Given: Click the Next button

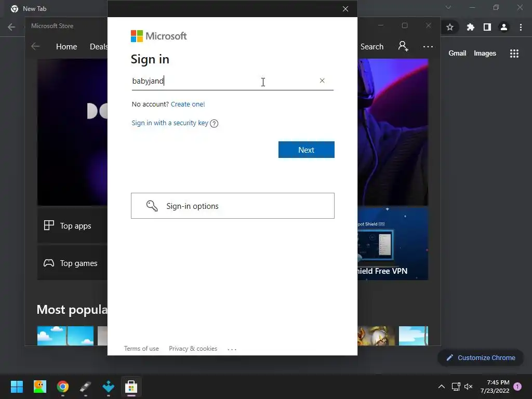Looking at the screenshot, I should coord(307,150).
